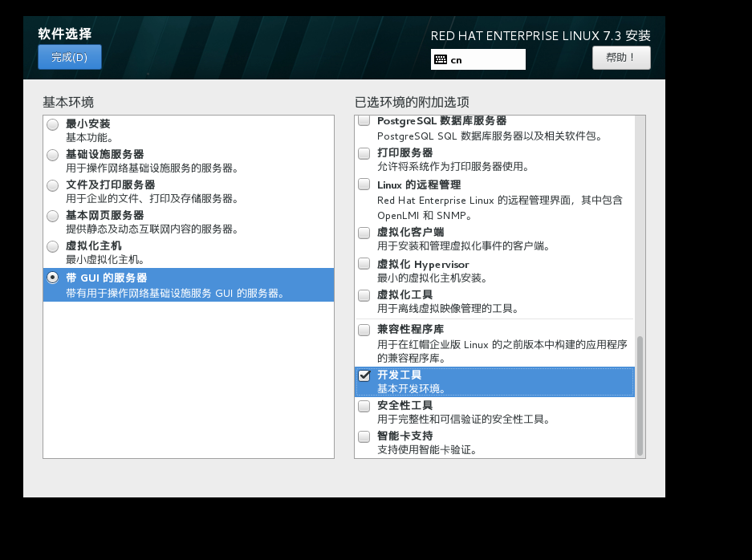This screenshot has height=560, width=752.
Task: Click the keyboard icon beside cn
Action: click(x=441, y=59)
